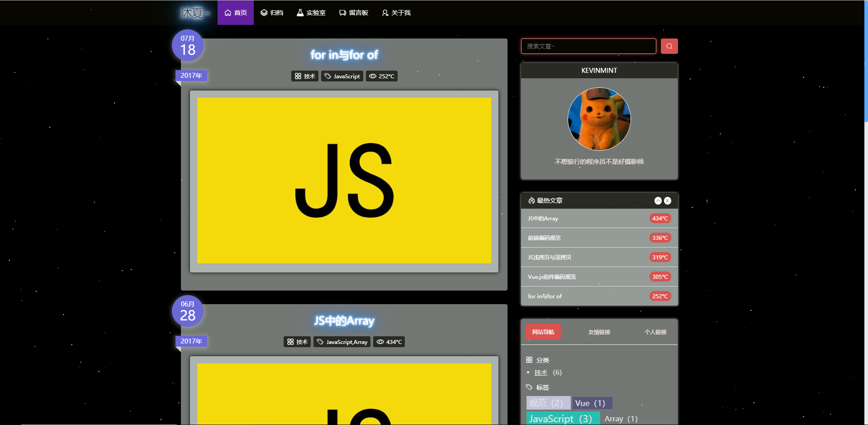This screenshot has height=425, width=868.
Task: Focus the 搜索文章 search input field
Action: (588, 46)
